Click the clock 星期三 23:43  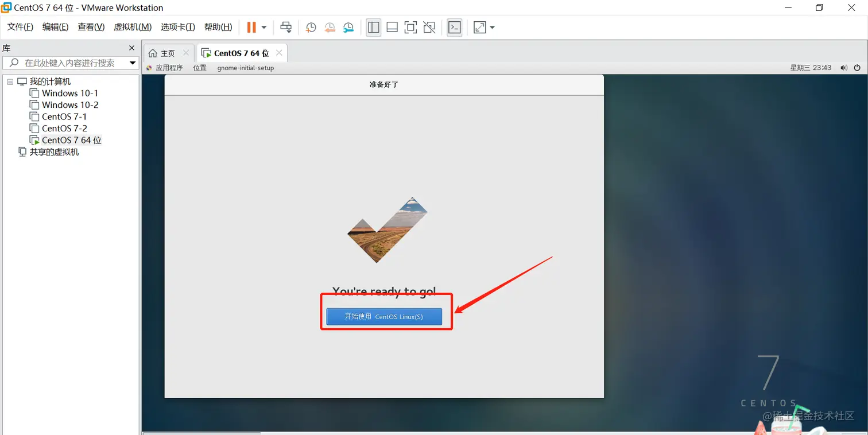[811, 68]
